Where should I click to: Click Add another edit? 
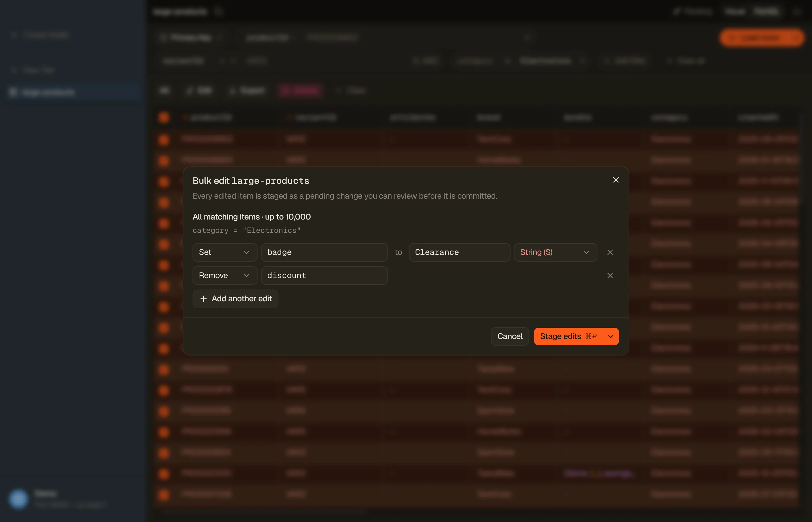click(235, 299)
